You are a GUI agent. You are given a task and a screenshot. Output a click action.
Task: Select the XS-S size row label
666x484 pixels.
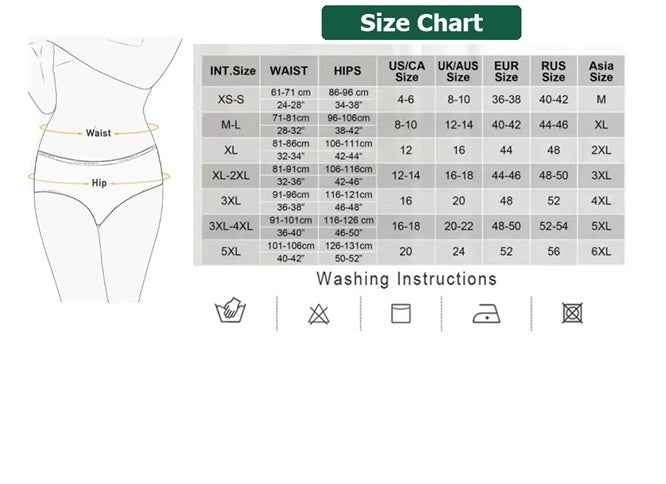click(231, 99)
